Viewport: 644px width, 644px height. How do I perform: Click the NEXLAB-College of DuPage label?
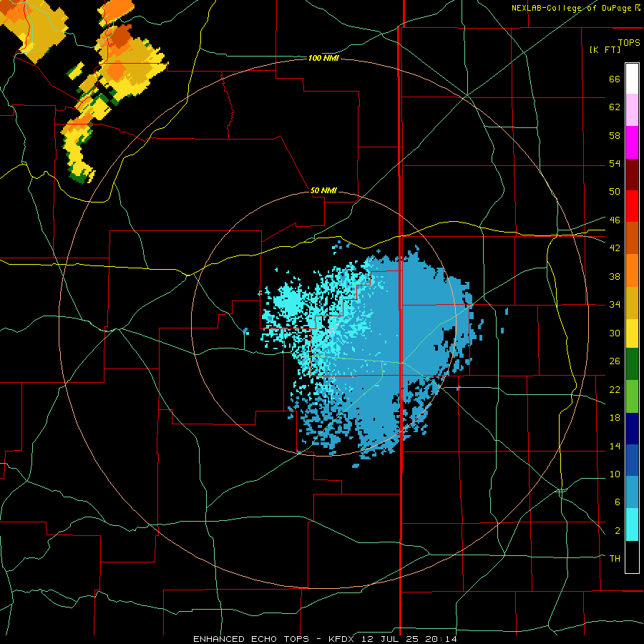(x=572, y=8)
